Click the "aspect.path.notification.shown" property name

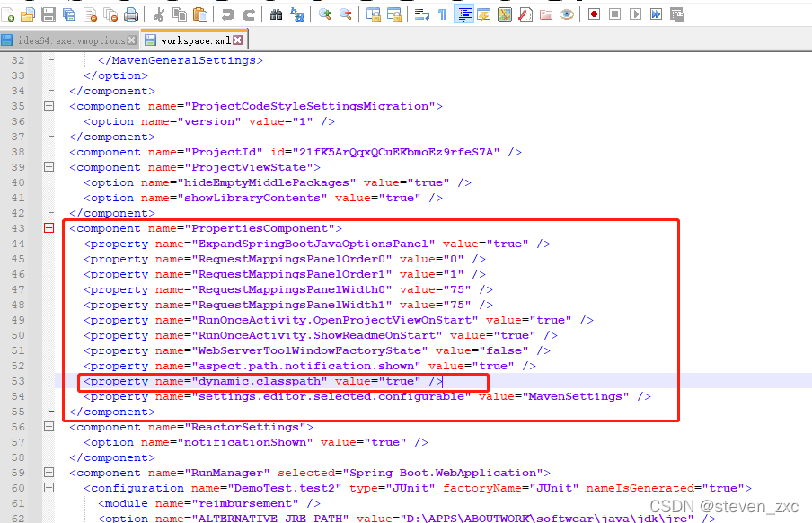(306, 366)
